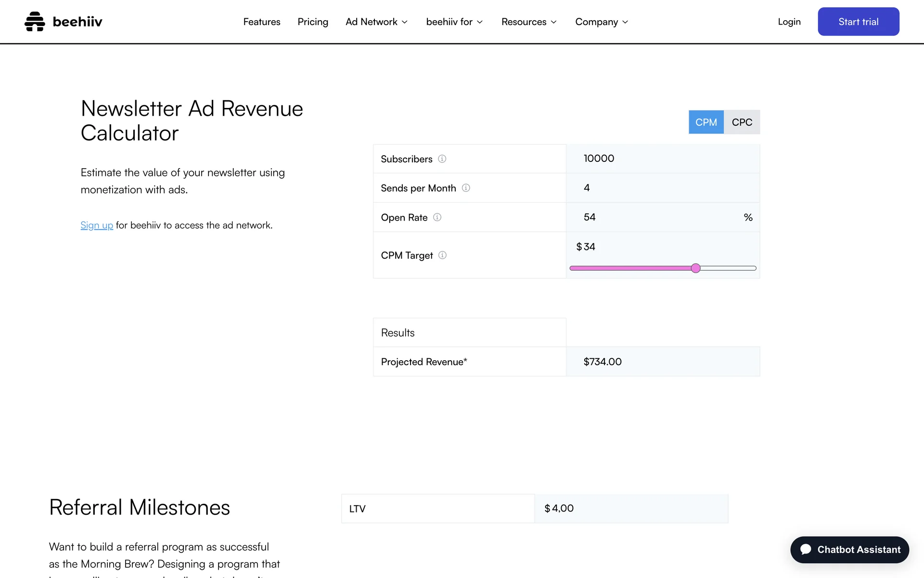924x578 pixels.
Task: Click the CPM Target slider handle
Action: (x=695, y=268)
